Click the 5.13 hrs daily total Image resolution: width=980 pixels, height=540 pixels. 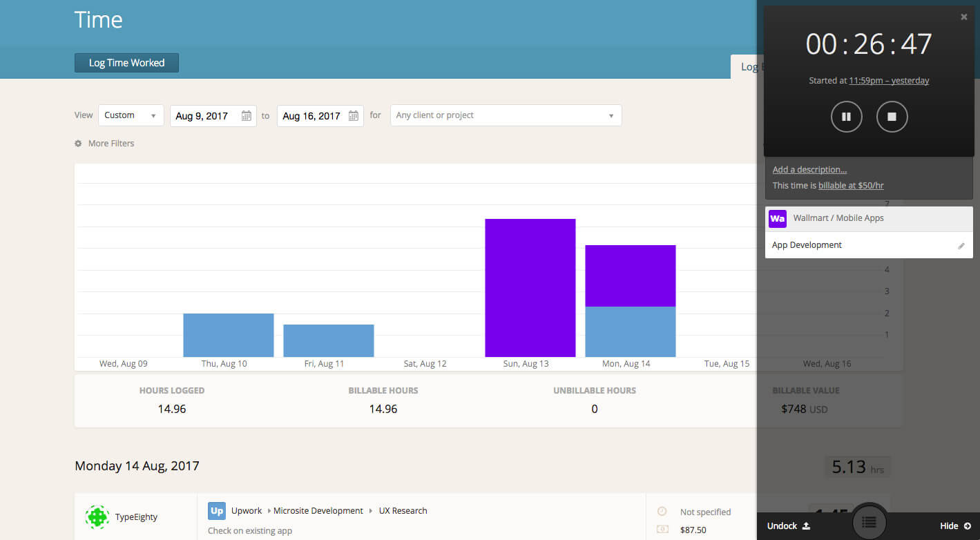(858, 467)
